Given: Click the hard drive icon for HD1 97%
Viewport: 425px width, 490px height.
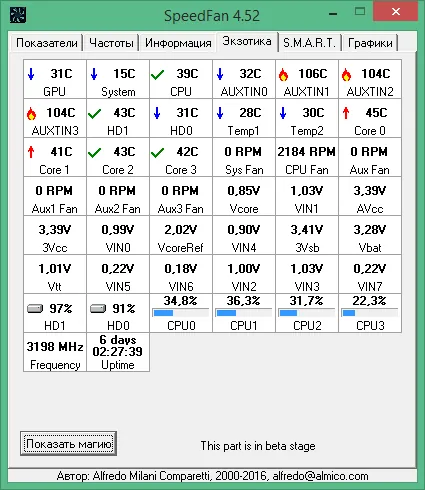Looking at the screenshot, I should pos(35,308).
